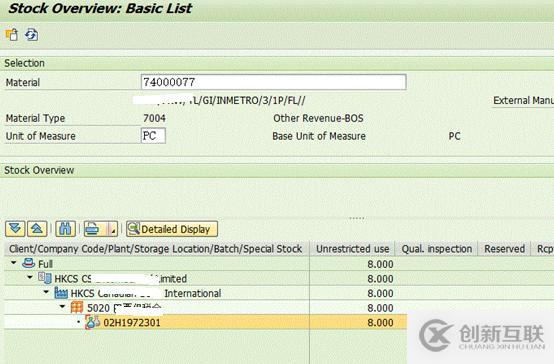Screen dimensions: 554x364
Task: Click the Base Unit of Measure value PC
Action: (x=454, y=136)
